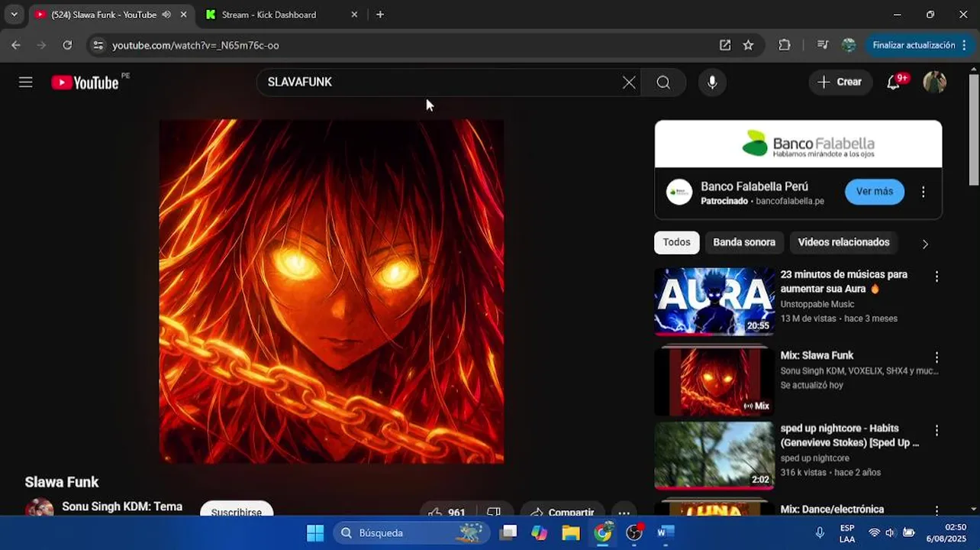Dislike the video with thumbs down
Screen dimensions: 980x550
[x=494, y=510]
